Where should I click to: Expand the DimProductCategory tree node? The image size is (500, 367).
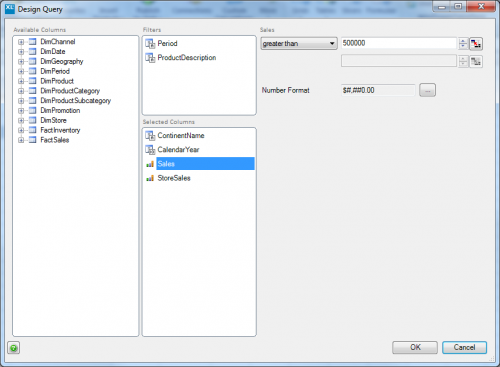pyautogui.click(x=21, y=91)
